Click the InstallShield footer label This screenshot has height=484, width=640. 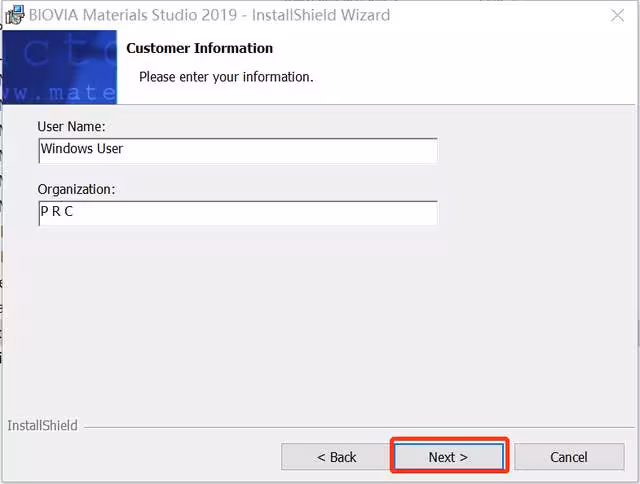pyautogui.click(x=42, y=425)
